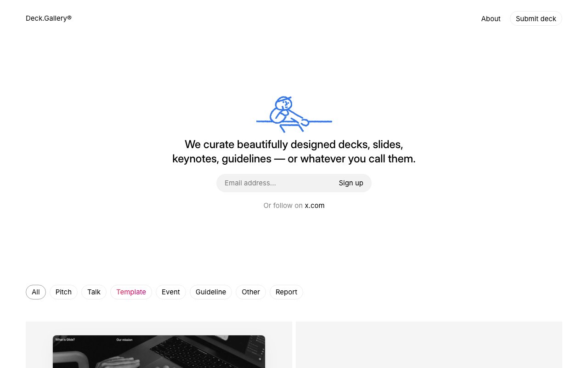Image resolution: width=588 pixels, height=368 pixels.
Task: Click 'Our mission' label in deck preview
Action: (124, 340)
